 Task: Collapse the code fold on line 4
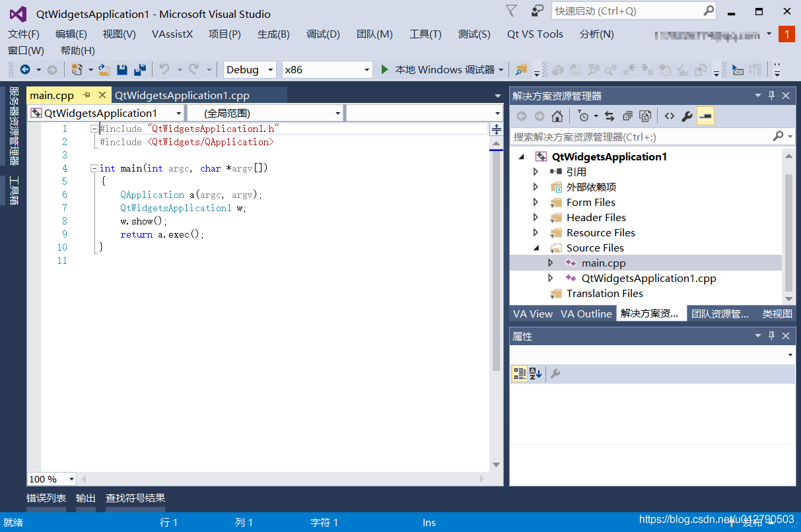(x=94, y=168)
